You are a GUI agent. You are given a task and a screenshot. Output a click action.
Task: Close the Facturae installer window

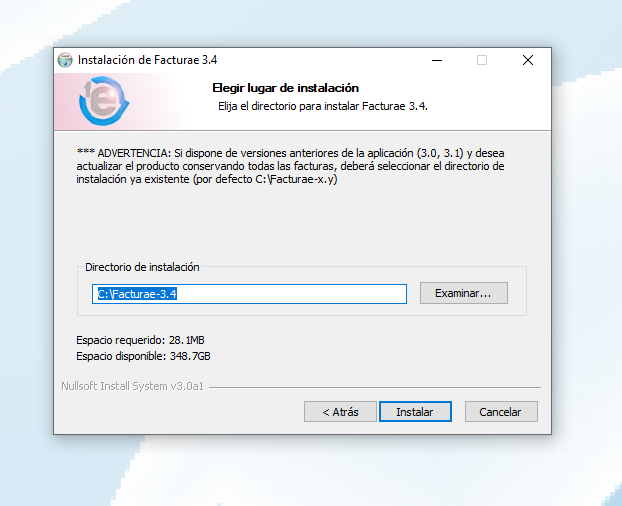tap(528, 60)
